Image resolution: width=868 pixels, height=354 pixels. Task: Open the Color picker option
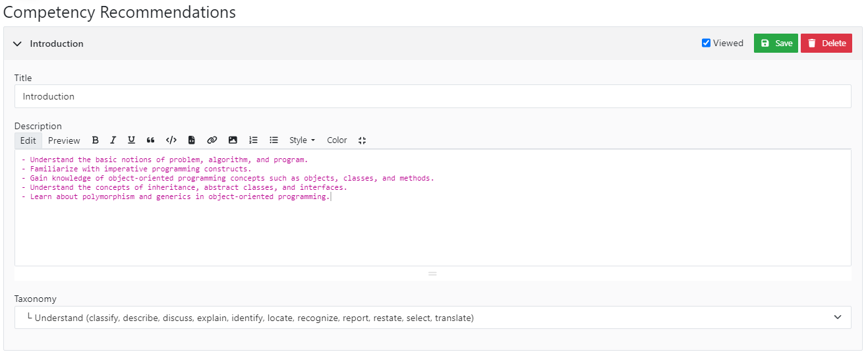tap(337, 140)
